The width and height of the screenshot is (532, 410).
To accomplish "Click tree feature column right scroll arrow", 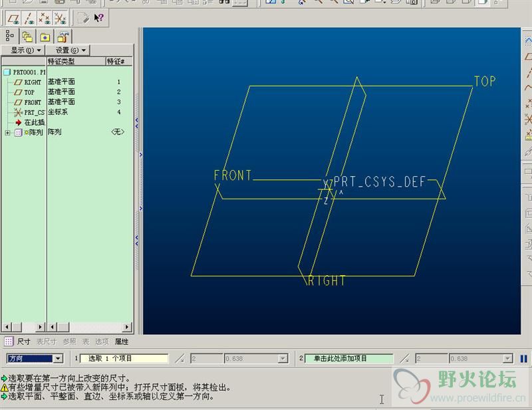I will 127,327.
